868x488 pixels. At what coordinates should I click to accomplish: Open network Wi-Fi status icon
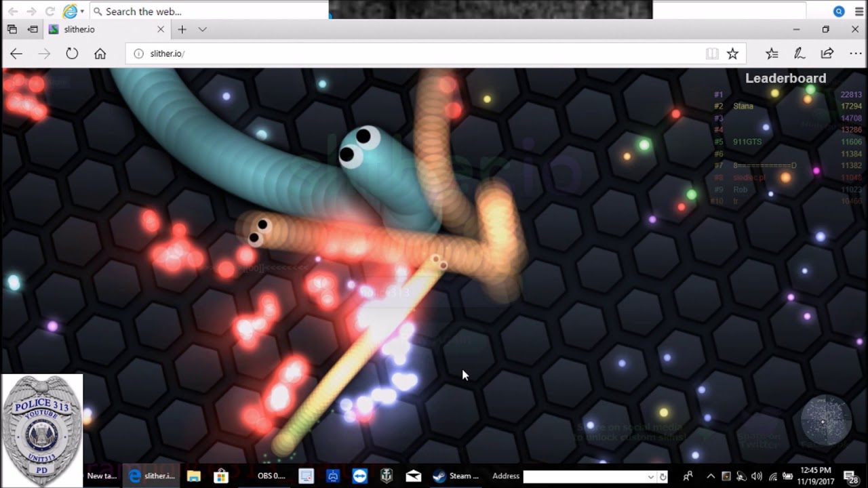pyautogui.click(x=772, y=476)
